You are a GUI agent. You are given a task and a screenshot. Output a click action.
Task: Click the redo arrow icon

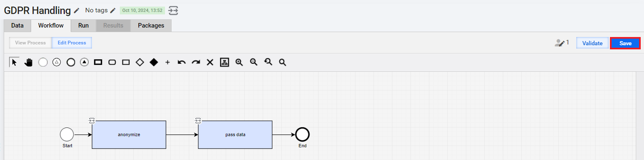point(196,62)
